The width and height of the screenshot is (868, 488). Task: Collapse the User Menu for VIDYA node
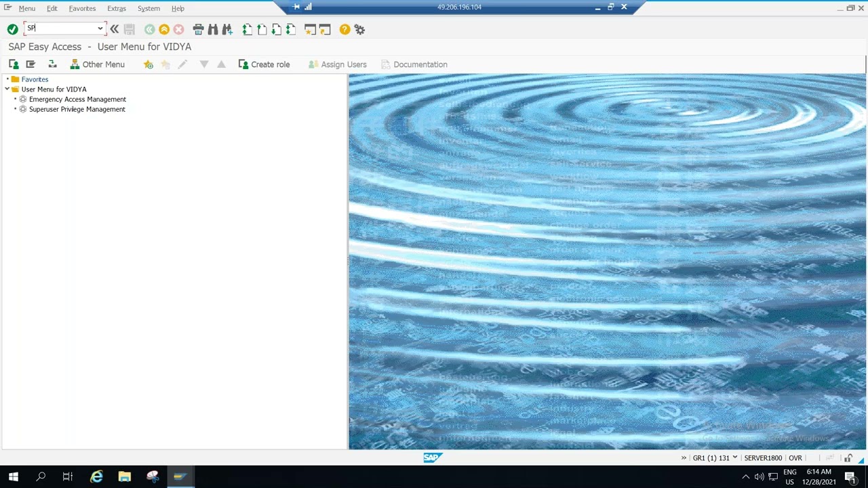[x=7, y=89]
